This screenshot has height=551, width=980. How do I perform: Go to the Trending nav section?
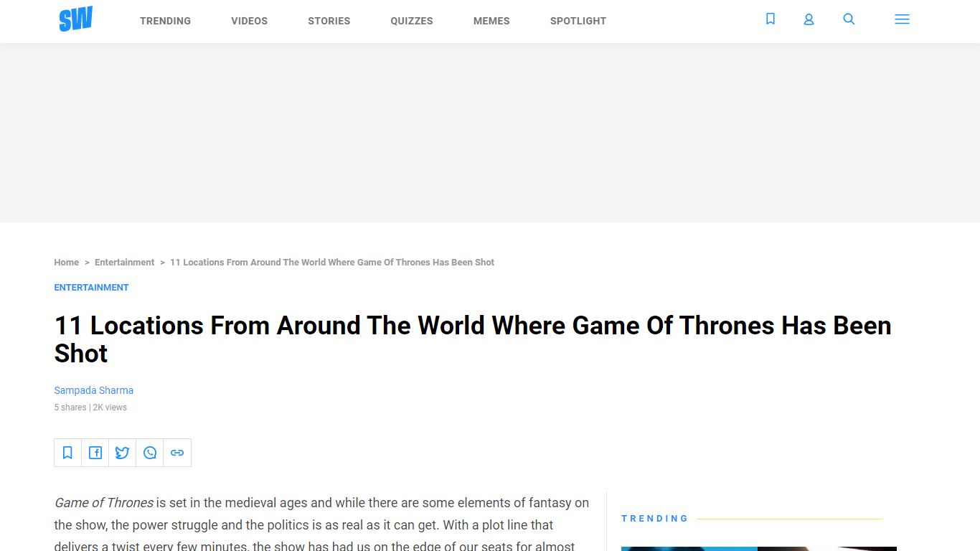[x=165, y=21]
